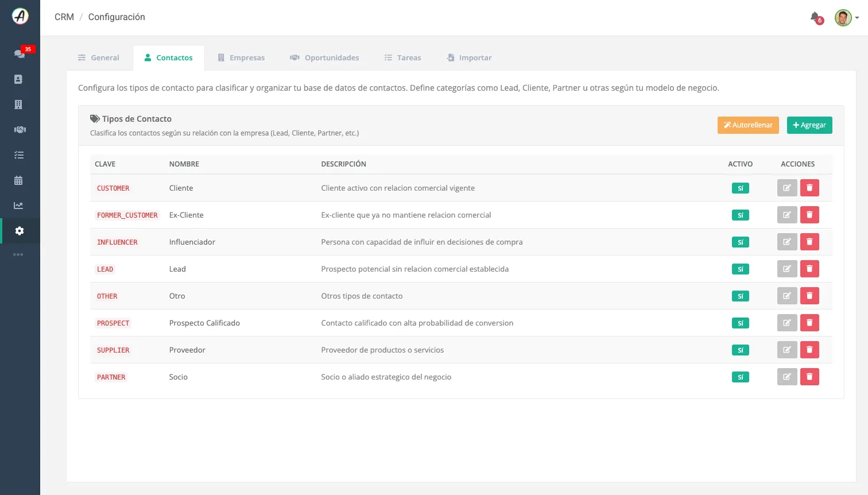Open the reports chart sidebar icon
This screenshot has width=868, height=495.
coord(18,206)
